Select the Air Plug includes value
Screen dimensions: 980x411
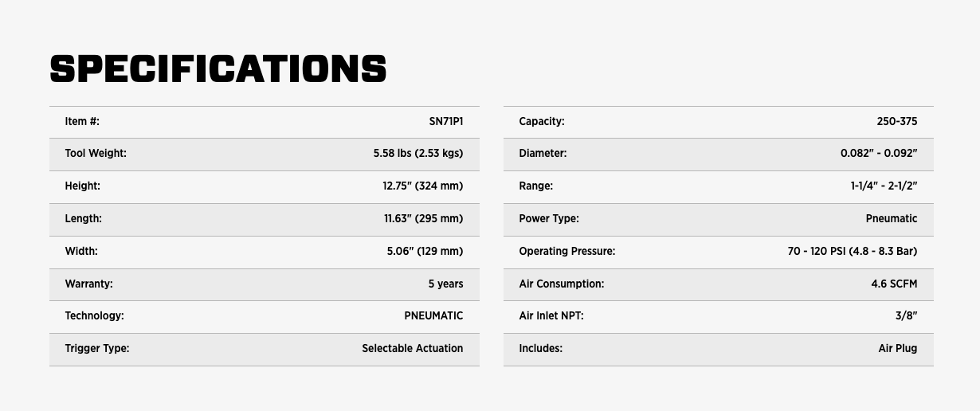(897, 349)
